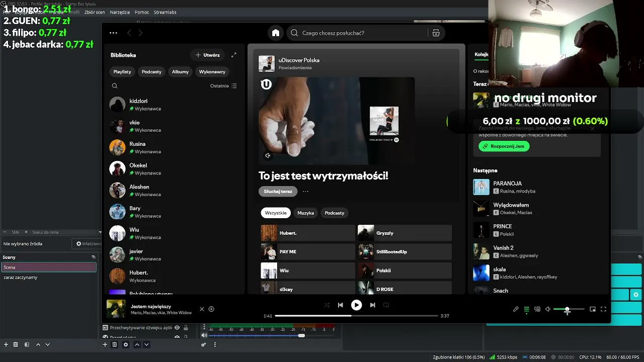
Task: Enter Spotify full screen mode
Action: [603, 309]
